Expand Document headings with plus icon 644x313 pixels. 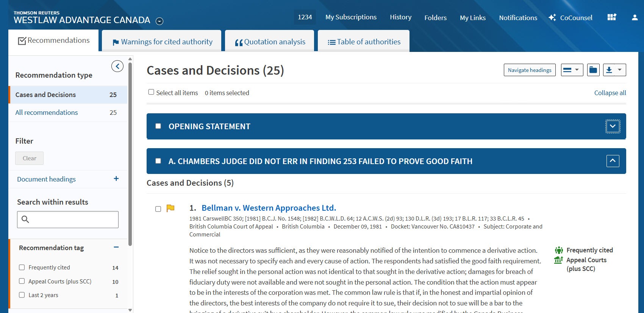pos(116,179)
